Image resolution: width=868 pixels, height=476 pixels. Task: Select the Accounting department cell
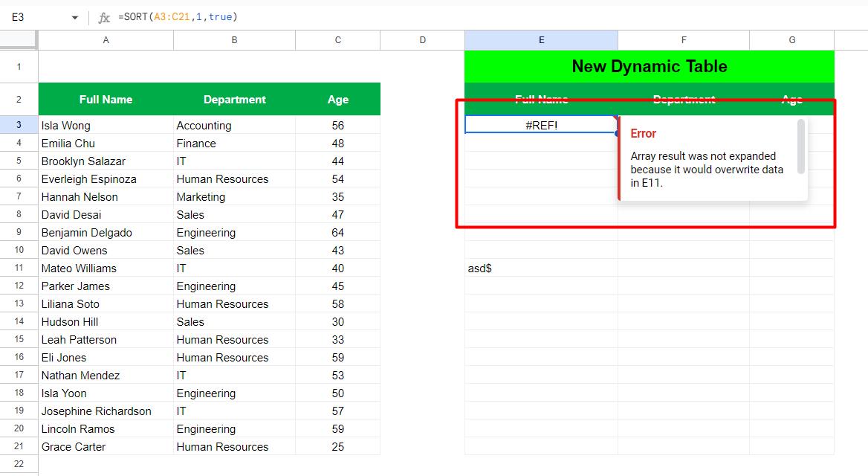235,125
